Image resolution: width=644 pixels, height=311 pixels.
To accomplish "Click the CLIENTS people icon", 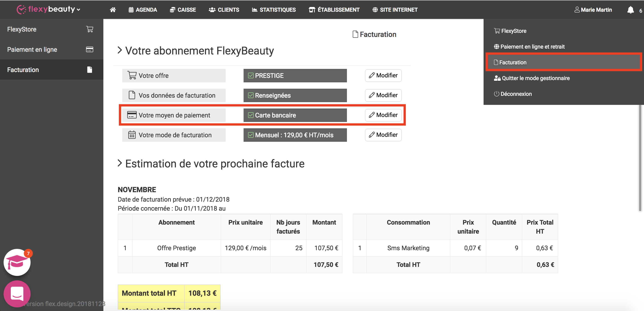I will coord(212,10).
